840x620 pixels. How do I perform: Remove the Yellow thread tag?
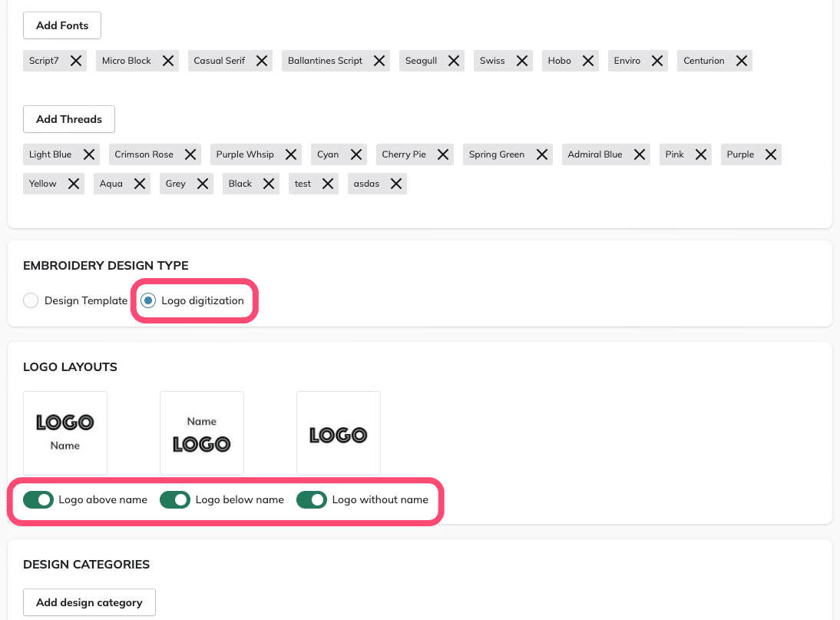(74, 184)
